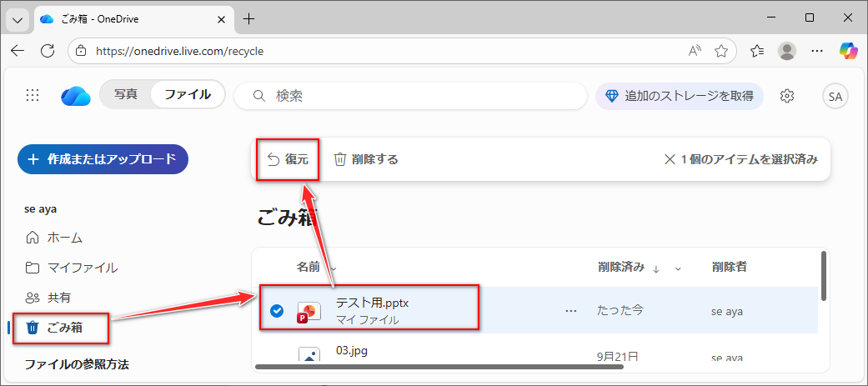Restore item with 復元 button

(x=288, y=159)
